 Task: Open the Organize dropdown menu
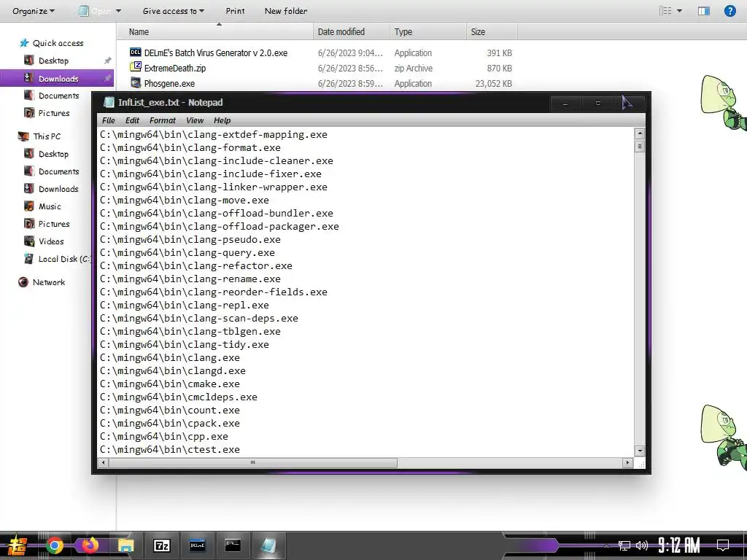coord(34,11)
